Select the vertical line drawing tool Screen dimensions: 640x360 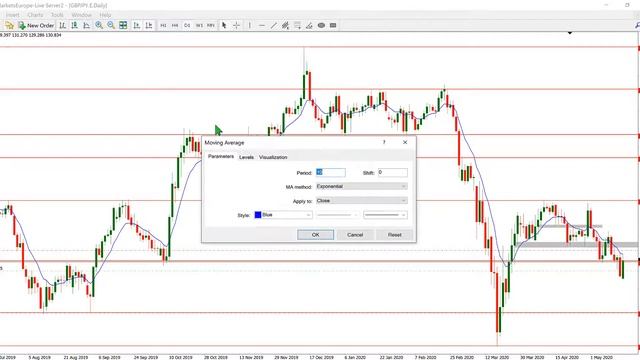249,25
